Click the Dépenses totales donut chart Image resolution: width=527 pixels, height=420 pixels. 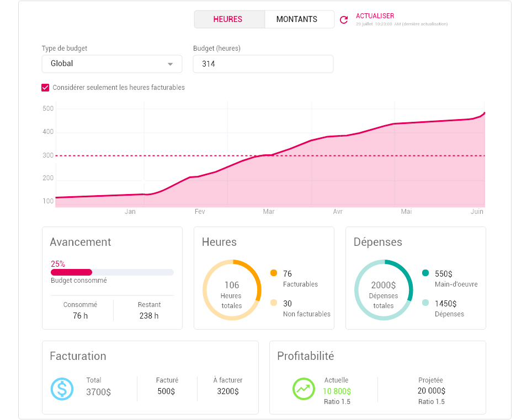point(384,290)
